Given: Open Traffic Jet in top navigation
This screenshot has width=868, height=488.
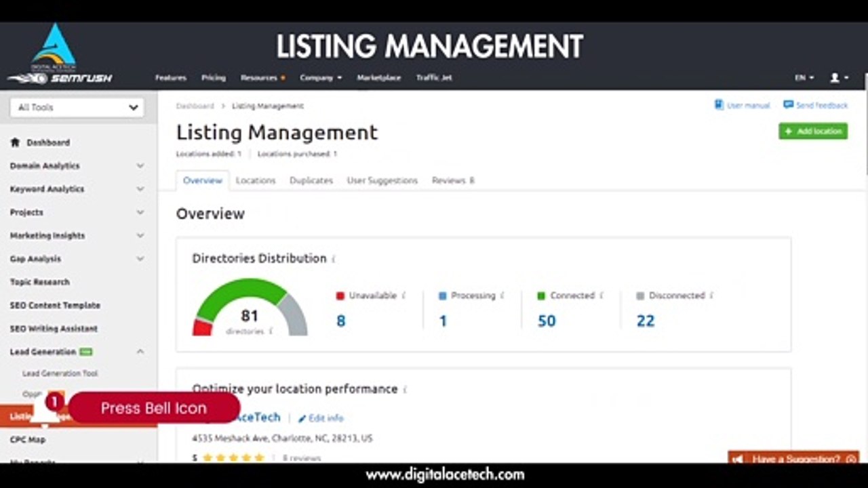Looking at the screenshot, I should tap(434, 78).
